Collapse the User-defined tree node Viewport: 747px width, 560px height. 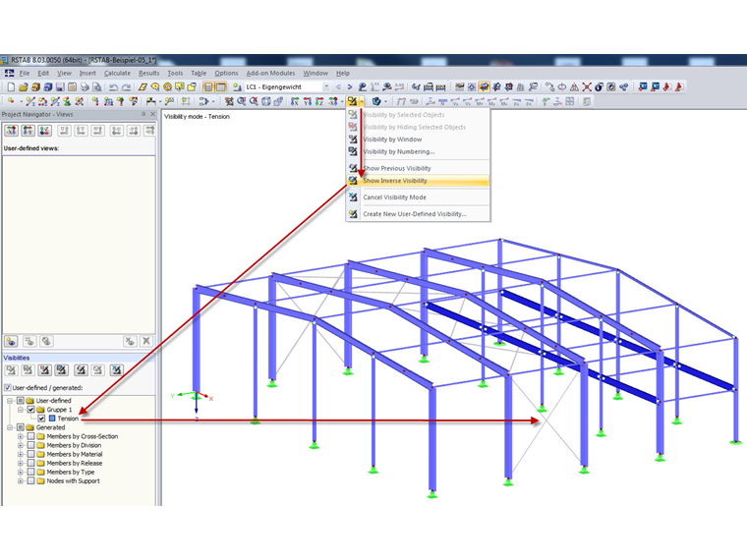10,401
